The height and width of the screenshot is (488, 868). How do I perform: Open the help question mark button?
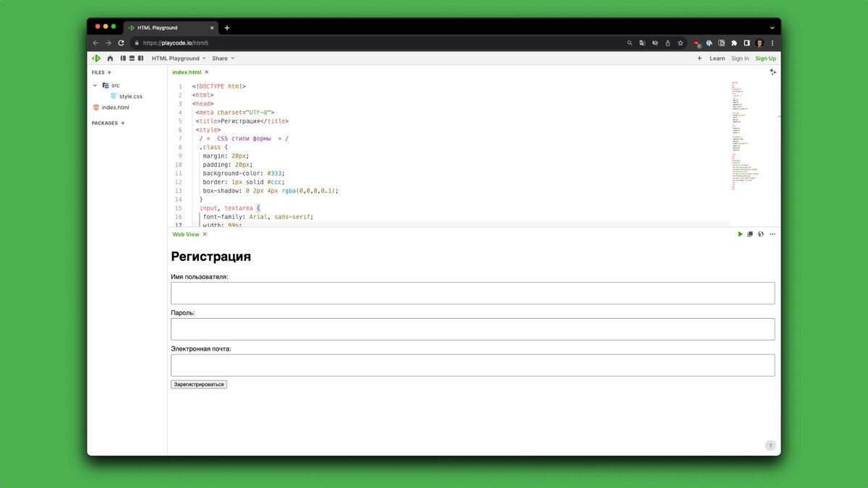click(x=770, y=445)
